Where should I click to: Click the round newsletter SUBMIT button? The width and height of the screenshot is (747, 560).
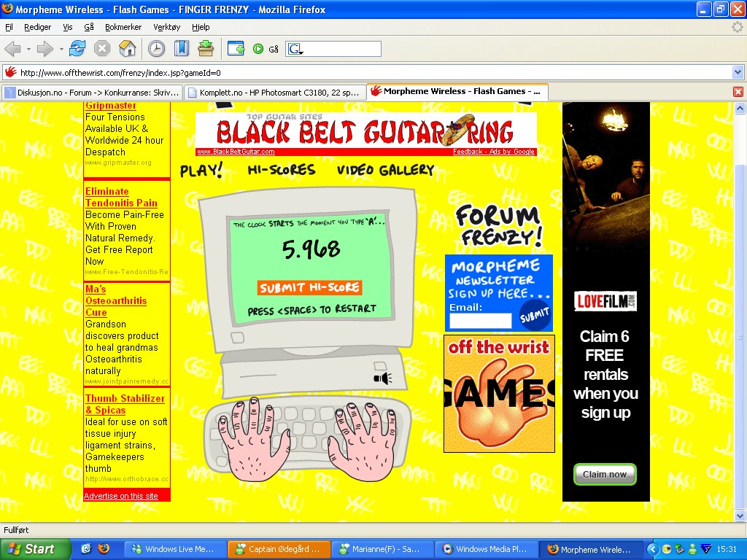coord(535,315)
